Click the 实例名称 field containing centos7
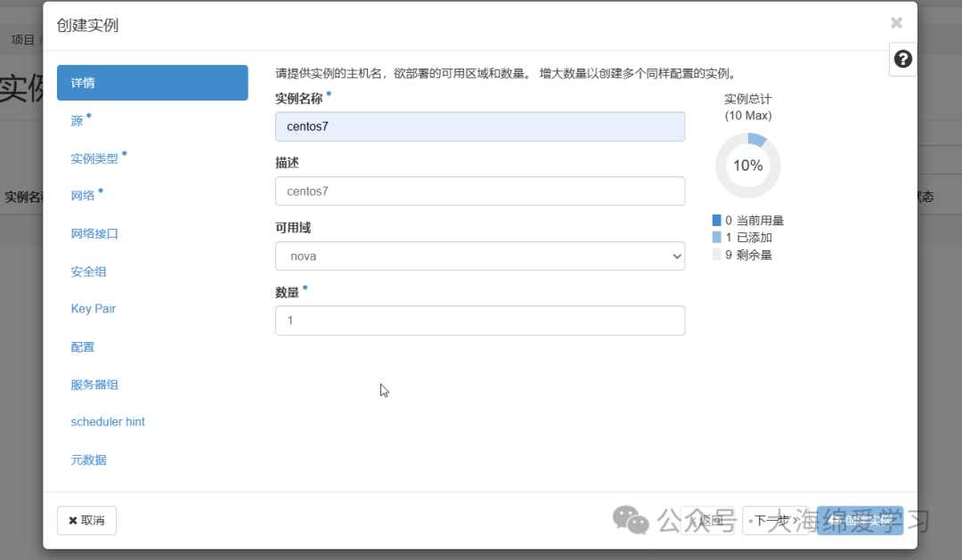962x560 pixels. [x=480, y=126]
